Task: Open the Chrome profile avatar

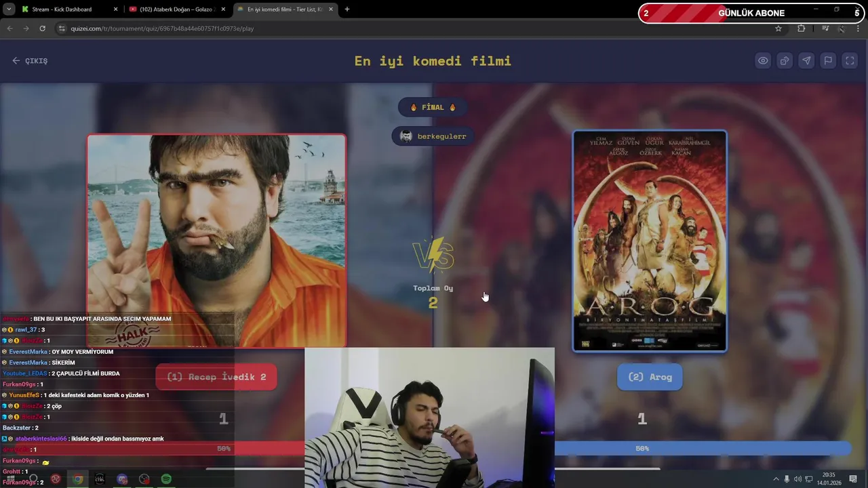Action: (842, 28)
